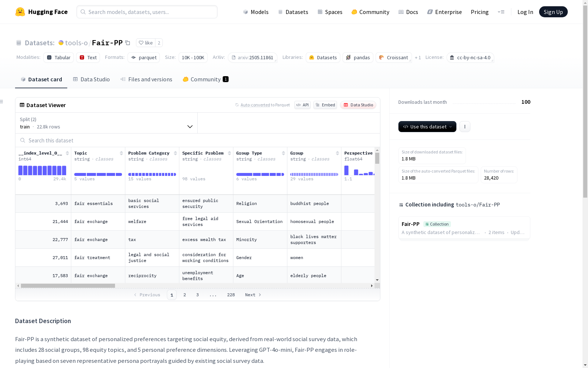Switch to the Dataset card tab

click(41, 79)
